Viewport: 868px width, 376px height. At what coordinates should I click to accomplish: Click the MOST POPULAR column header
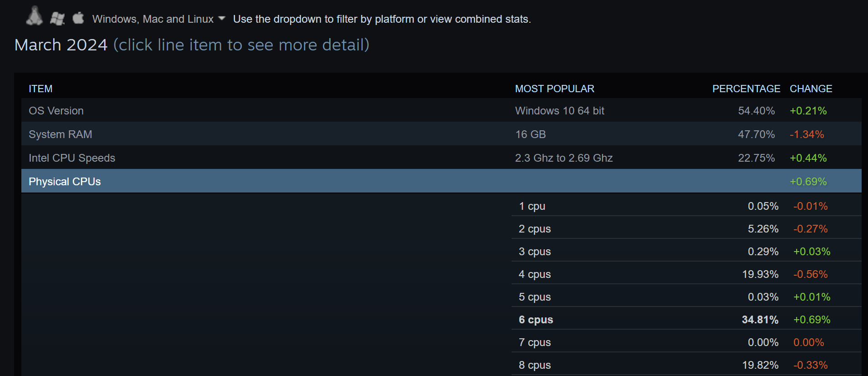pos(554,89)
